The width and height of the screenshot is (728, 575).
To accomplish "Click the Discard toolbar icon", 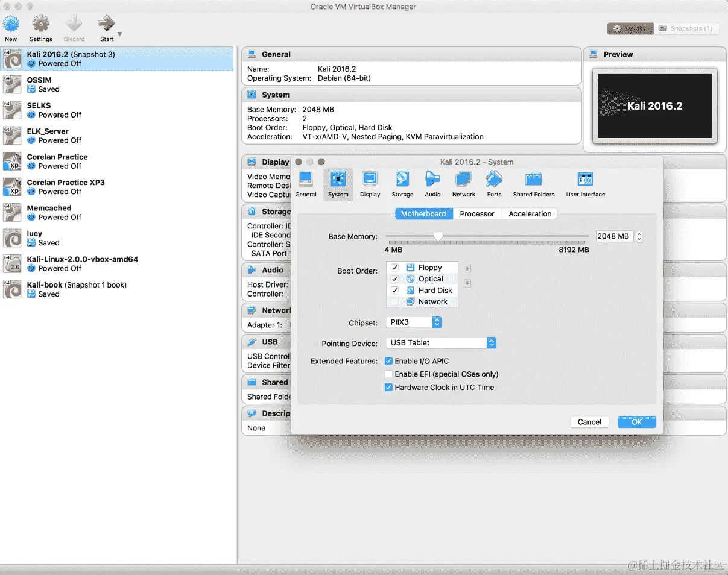I will click(74, 24).
